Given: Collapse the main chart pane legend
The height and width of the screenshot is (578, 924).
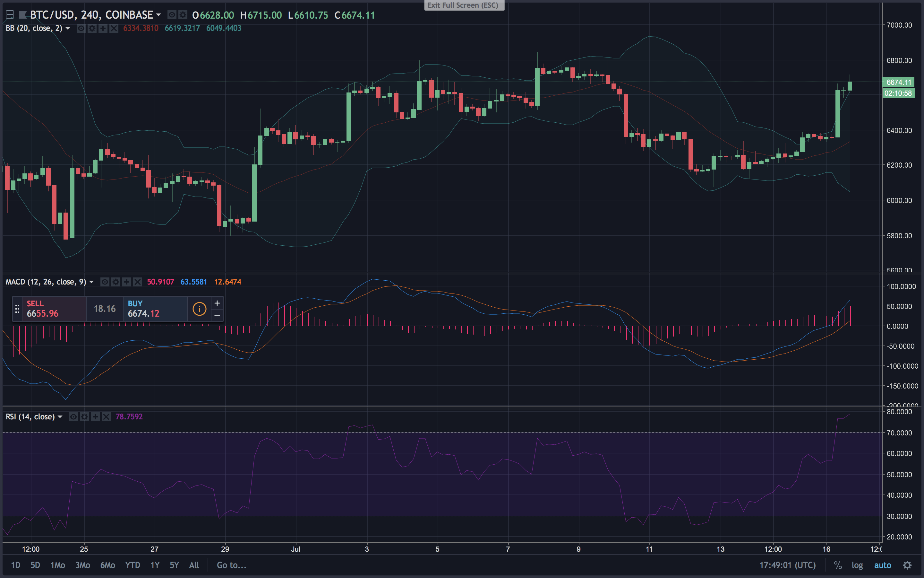Looking at the screenshot, I should tap(10, 15).
